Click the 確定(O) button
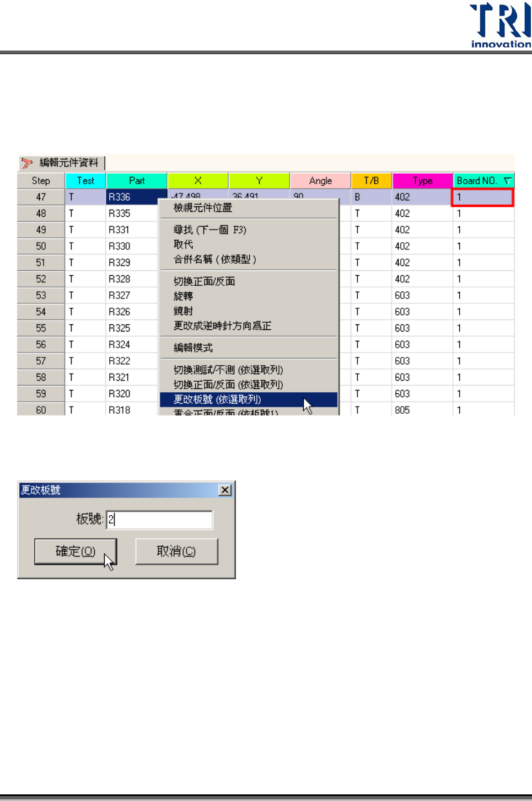532x801 pixels. 76,551
